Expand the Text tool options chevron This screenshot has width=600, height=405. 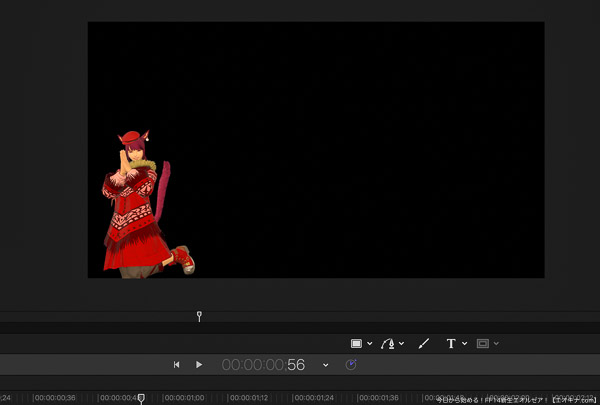tap(465, 343)
